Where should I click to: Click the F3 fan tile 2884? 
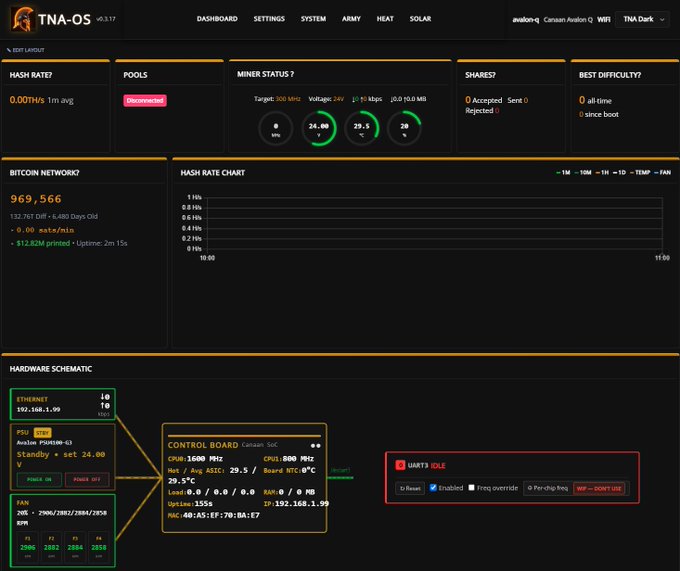[x=75, y=548]
